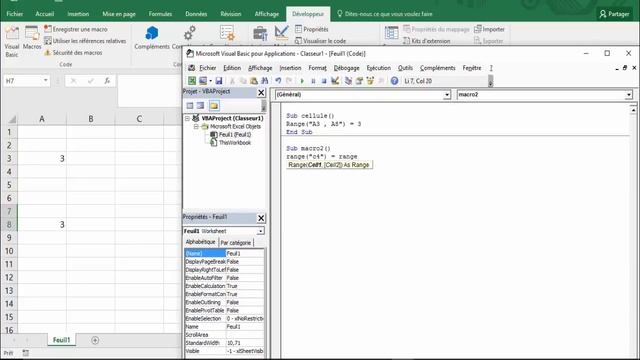The height and width of the screenshot is (360, 640).
Task: Click the blue Help question mark icon
Action: (x=394, y=81)
